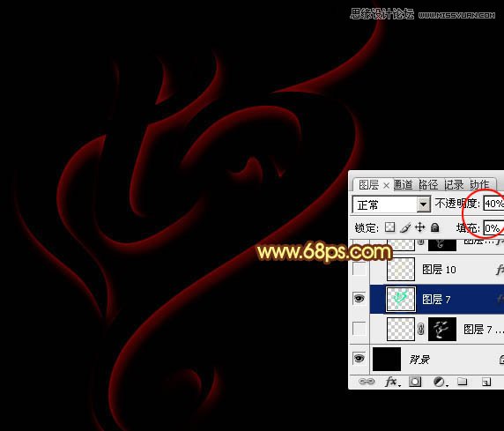Open the fx layer style menu at panel bottom
Screen dimensions: 504x431
click(x=392, y=382)
